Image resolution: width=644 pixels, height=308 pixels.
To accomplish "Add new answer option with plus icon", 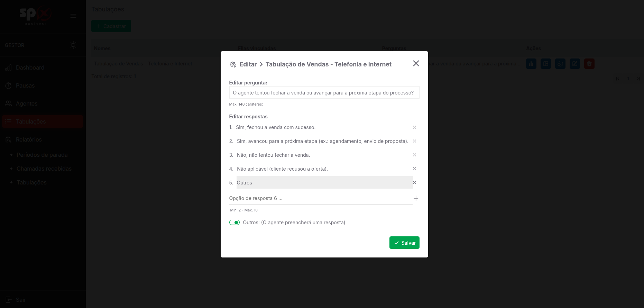I will click(x=416, y=198).
